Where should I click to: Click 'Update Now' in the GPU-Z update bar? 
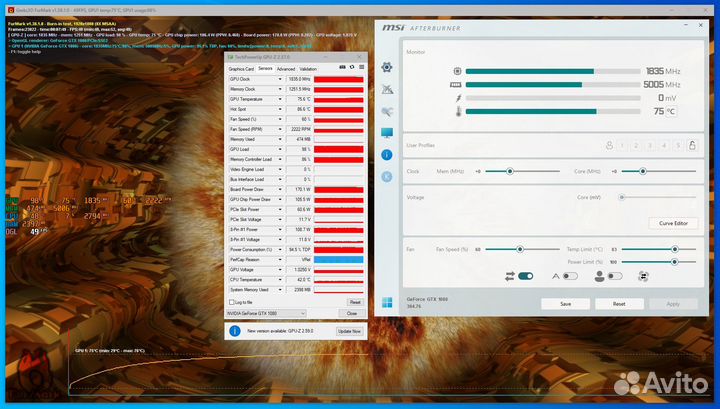click(x=349, y=331)
